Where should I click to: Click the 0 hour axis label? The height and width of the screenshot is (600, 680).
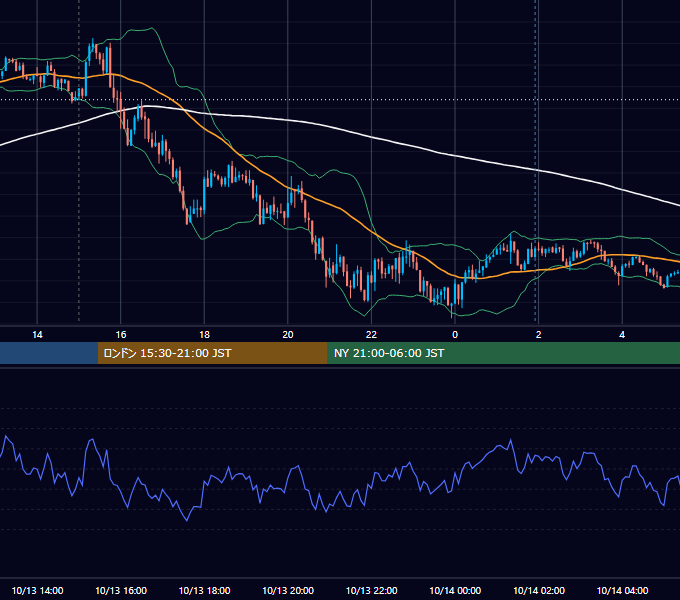coord(455,335)
